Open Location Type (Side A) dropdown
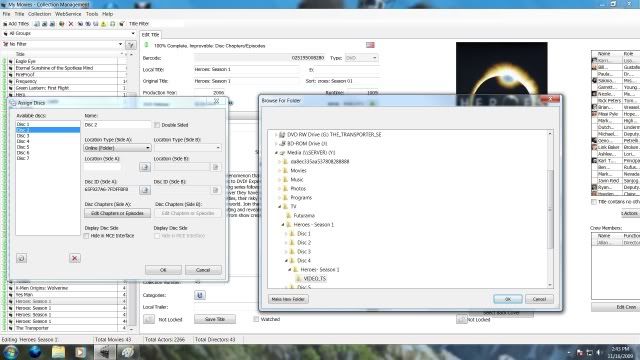This screenshot has height=360, width=640. point(117,148)
